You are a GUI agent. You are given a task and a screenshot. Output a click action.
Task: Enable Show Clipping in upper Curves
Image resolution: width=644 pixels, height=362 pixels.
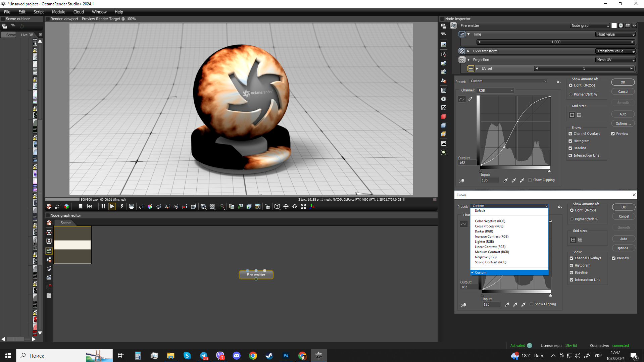click(x=530, y=180)
